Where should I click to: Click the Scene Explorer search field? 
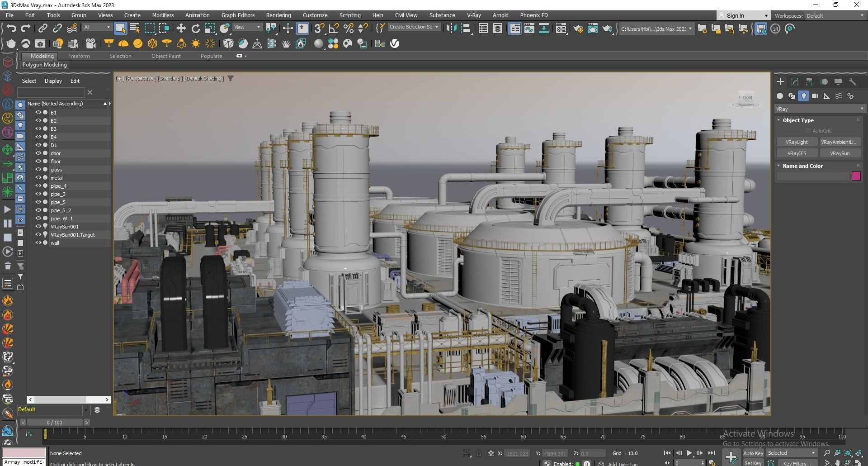coord(51,92)
